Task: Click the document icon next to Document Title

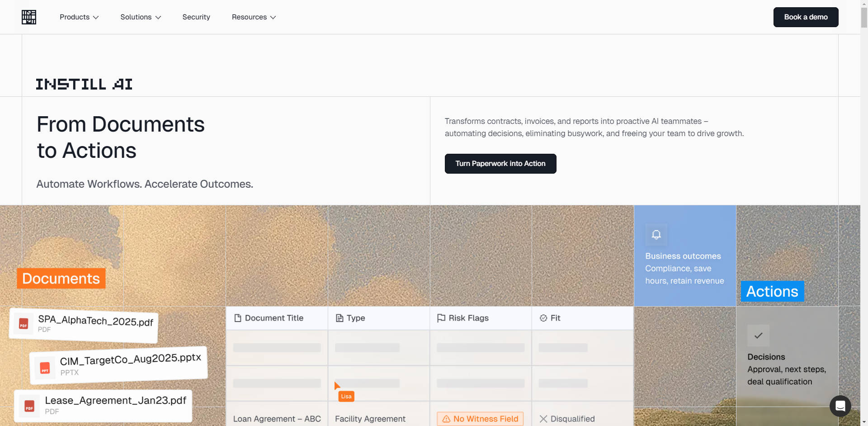Action: (238, 318)
